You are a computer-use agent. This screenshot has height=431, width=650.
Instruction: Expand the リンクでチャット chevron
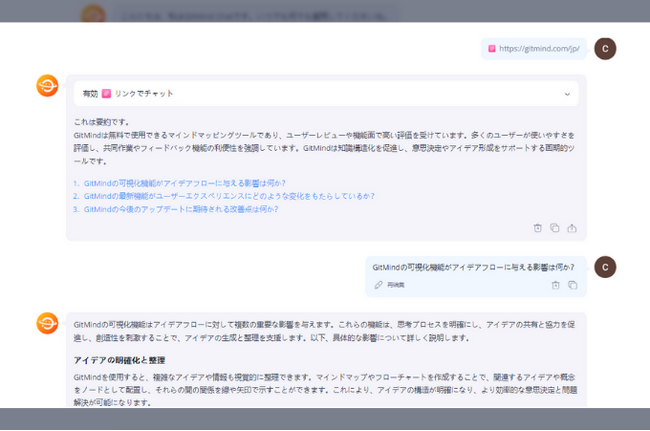[567, 94]
